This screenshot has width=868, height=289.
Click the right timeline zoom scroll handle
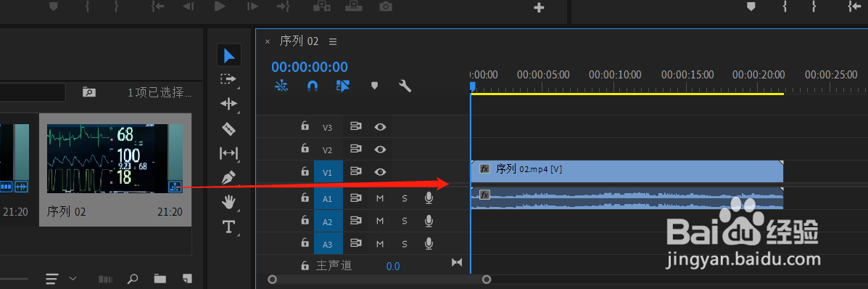pyautogui.click(x=486, y=280)
